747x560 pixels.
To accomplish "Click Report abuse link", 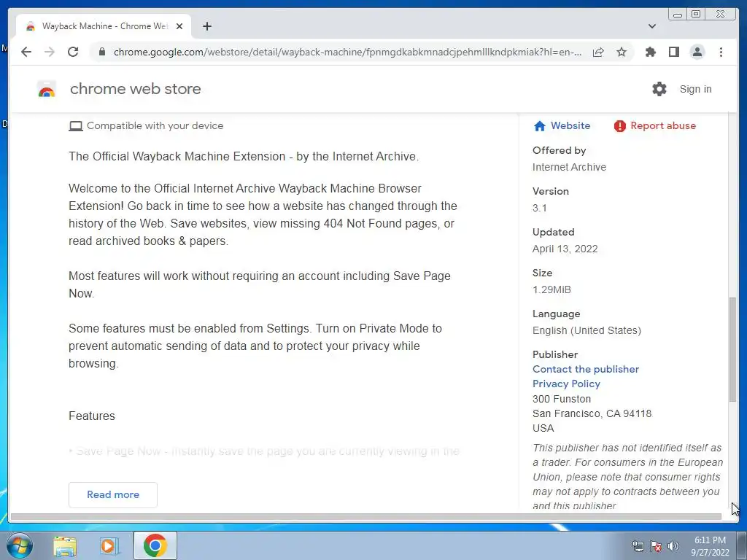I will (x=663, y=125).
